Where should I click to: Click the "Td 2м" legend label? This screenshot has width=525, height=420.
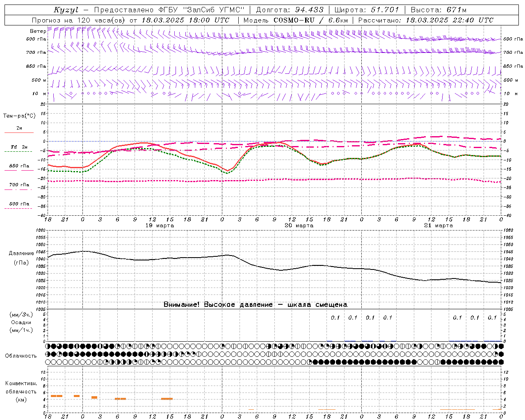[x=19, y=147]
